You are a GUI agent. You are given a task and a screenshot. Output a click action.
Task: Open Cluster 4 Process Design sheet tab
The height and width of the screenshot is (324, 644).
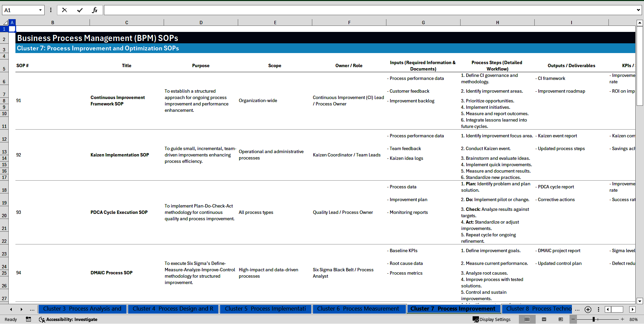pyautogui.click(x=173, y=309)
